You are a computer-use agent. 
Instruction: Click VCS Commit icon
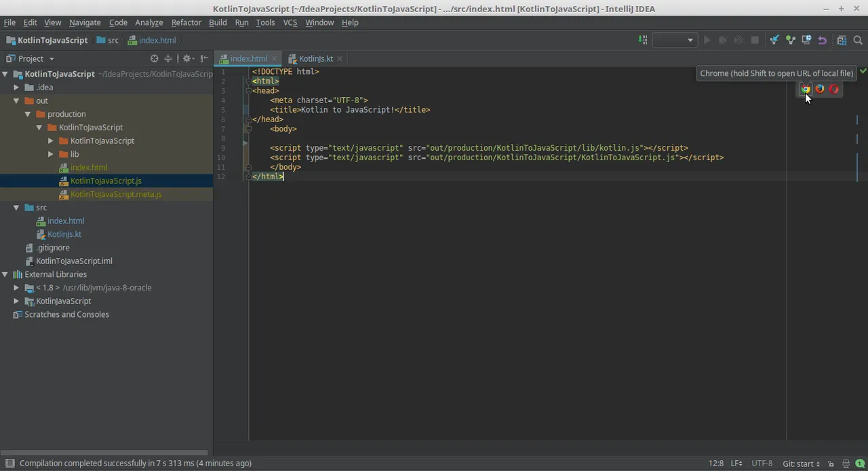790,40
